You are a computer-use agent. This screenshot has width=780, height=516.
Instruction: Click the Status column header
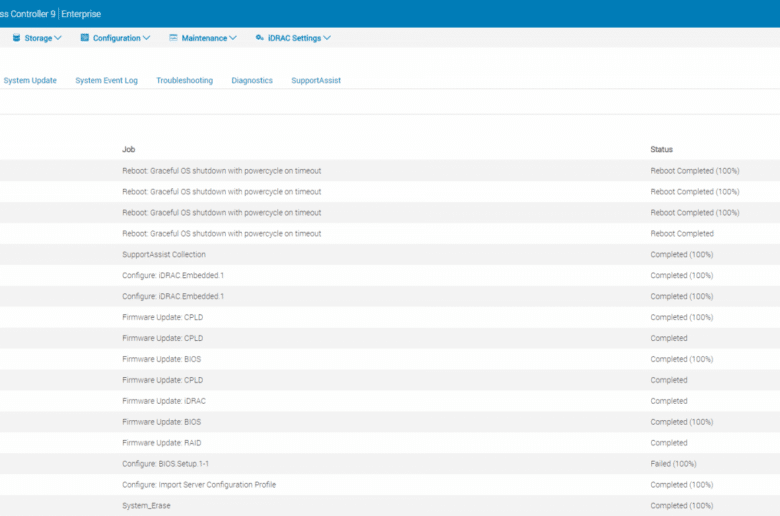pyautogui.click(x=662, y=149)
